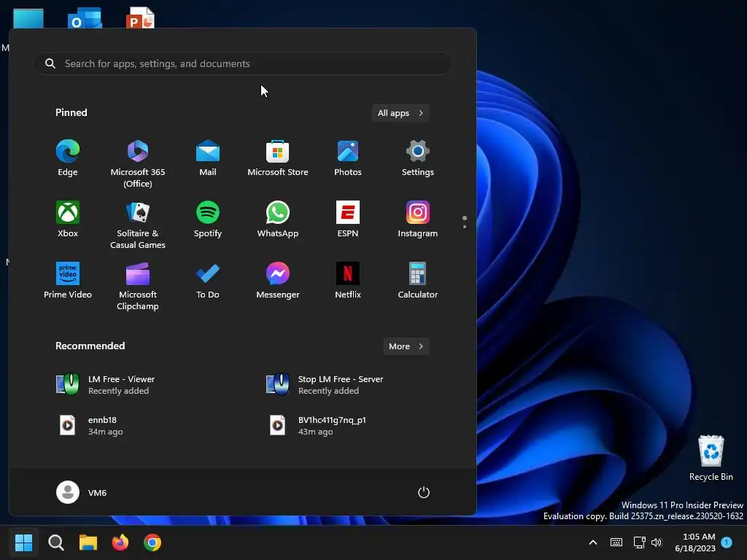This screenshot has width=747, height=560.
Task: Open Microsoft Store
Action: [278, 158]
